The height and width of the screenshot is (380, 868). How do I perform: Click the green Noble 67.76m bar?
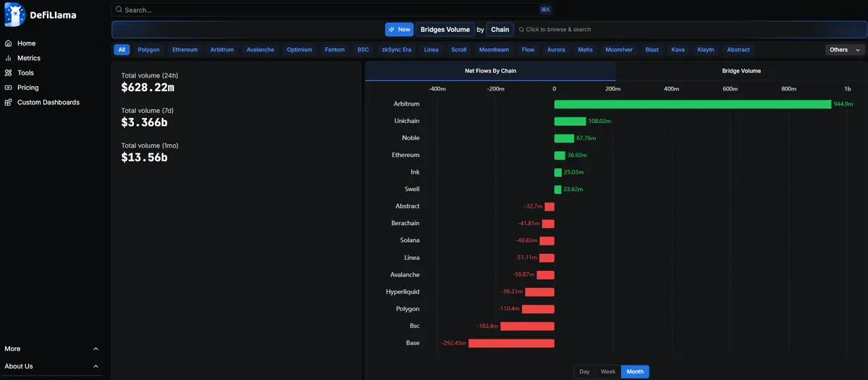[564, 138]
